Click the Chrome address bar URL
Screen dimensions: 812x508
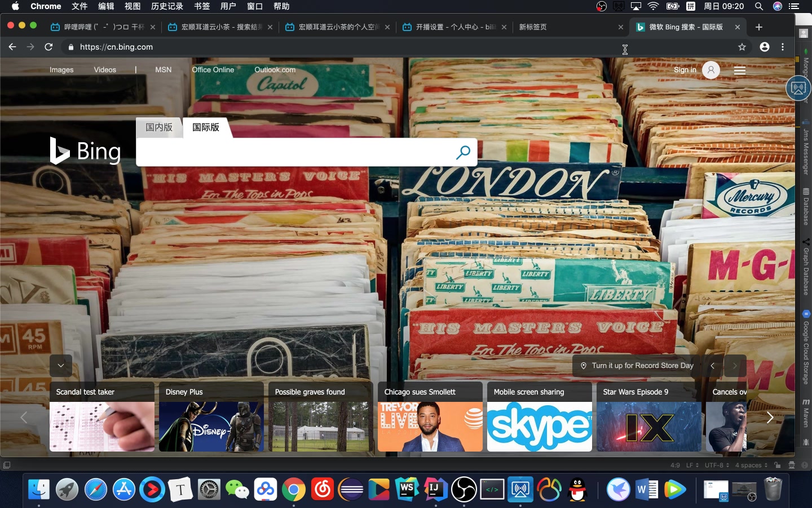pos(116,47)
